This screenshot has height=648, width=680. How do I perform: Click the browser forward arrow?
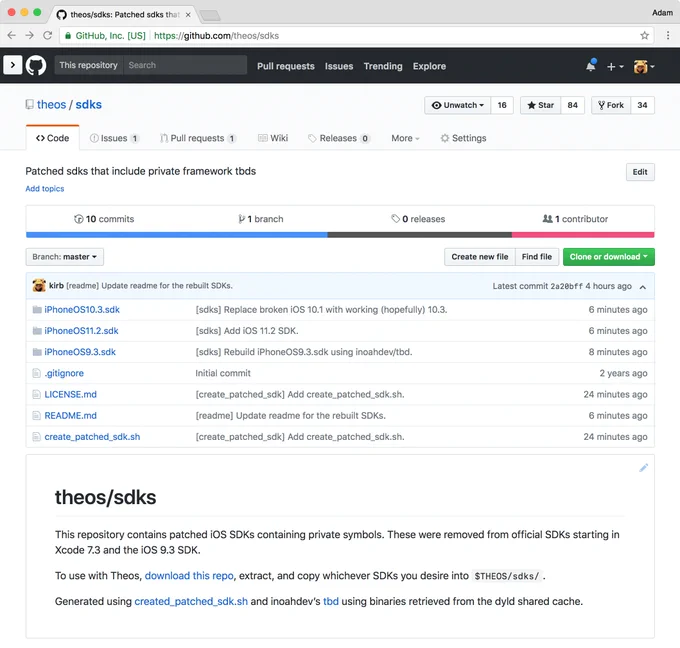29,36
